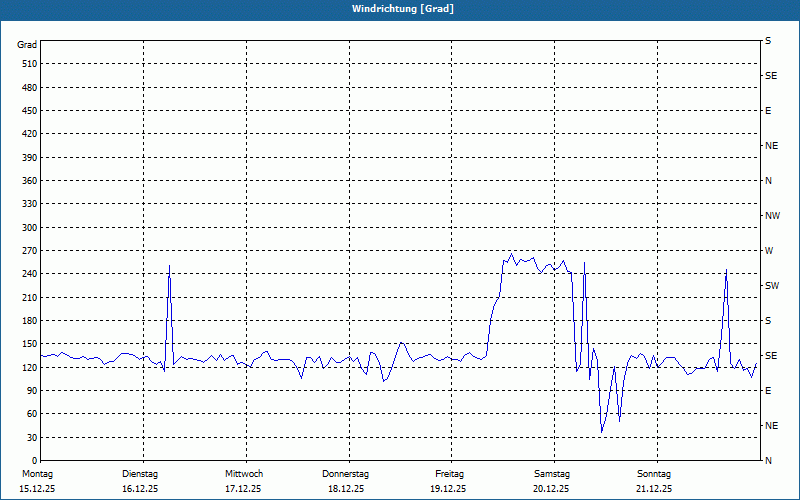Select the date 20.12.25
This screenshot has width=800, height=500.
click(551, 489)
